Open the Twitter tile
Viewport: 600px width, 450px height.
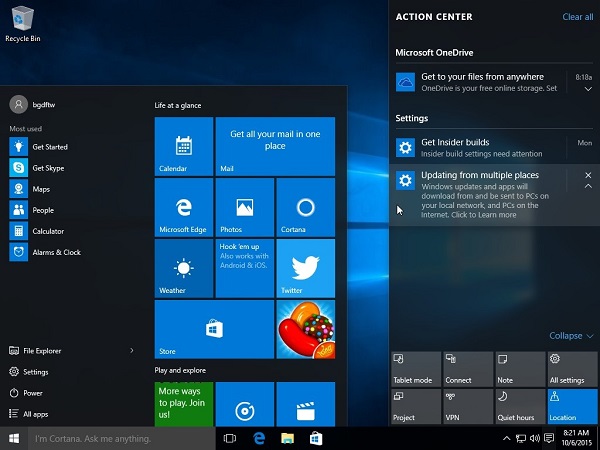306,268
